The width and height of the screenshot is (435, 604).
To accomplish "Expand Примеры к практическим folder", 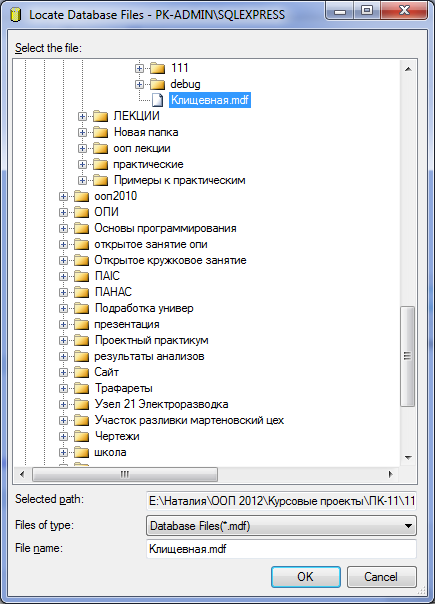I will [82, 180].
